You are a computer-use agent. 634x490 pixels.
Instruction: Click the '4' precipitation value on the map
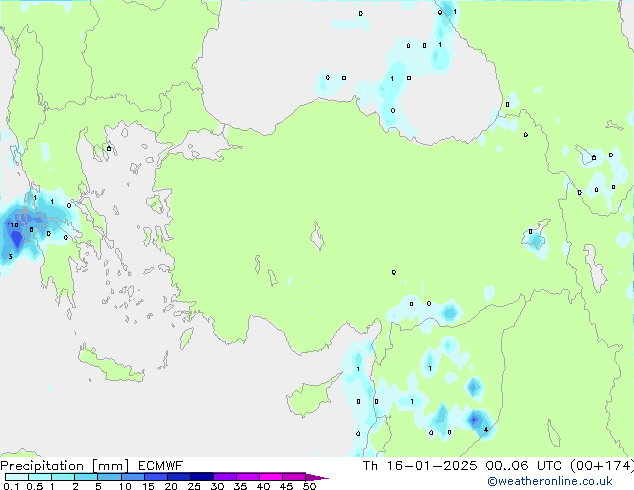[x=486, y=429]
